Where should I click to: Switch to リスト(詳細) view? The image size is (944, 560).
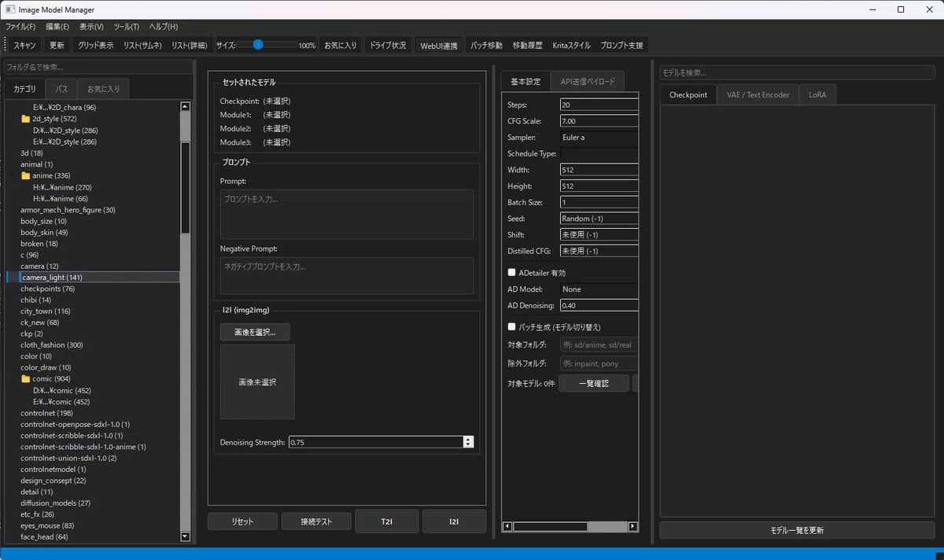pyautogui.click(x=189, y=46)
